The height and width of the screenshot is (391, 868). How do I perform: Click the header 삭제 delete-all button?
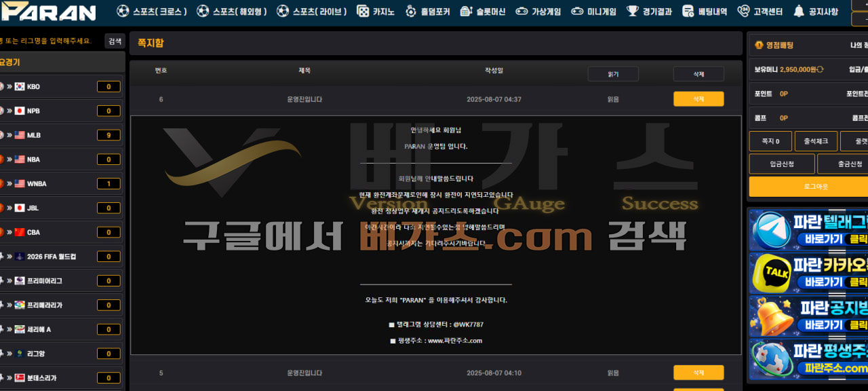[698, 74]
